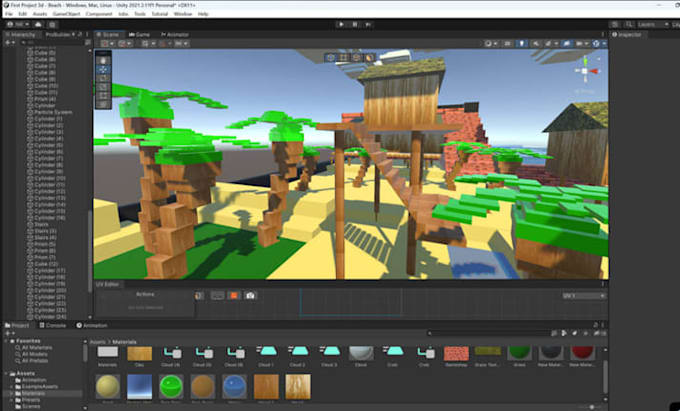The height and width of the screenshot is (411, 680).
Task: Open the Layers dropdown
Action: [x=654, y=24]
